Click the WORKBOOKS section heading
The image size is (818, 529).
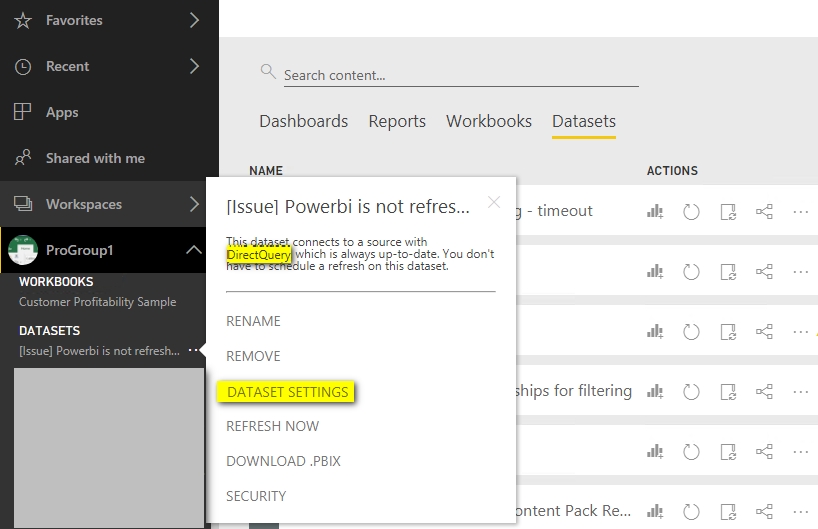click(x=56, y=282)
